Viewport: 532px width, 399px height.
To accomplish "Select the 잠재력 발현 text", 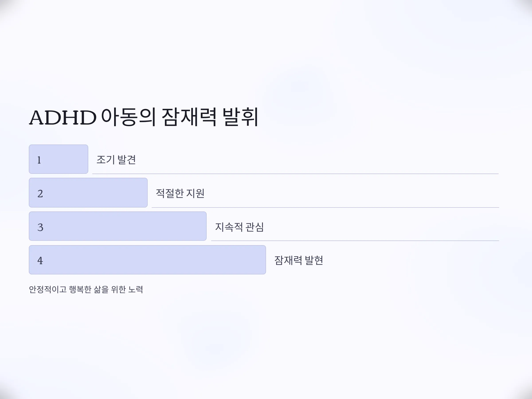I will click(x=299, y=260).
